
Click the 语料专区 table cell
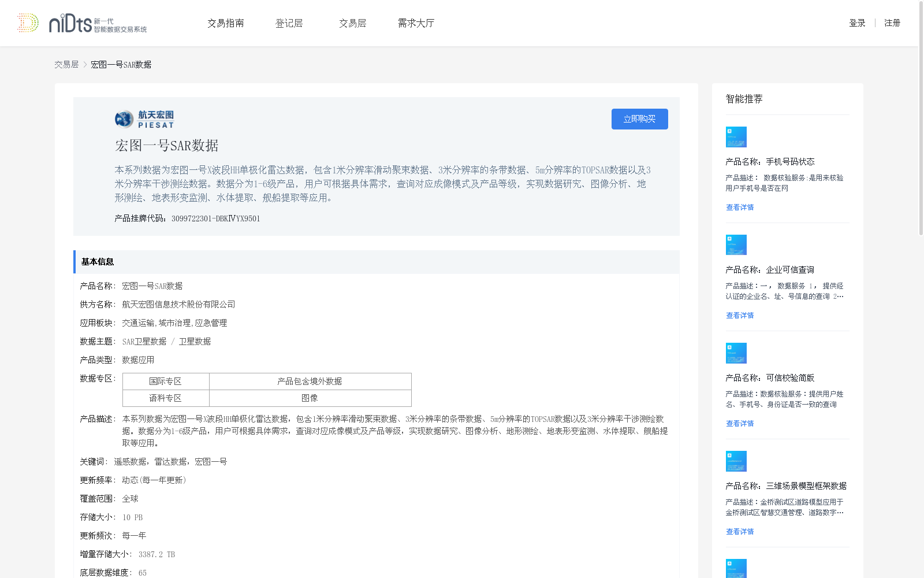click(x=166, y=398)
